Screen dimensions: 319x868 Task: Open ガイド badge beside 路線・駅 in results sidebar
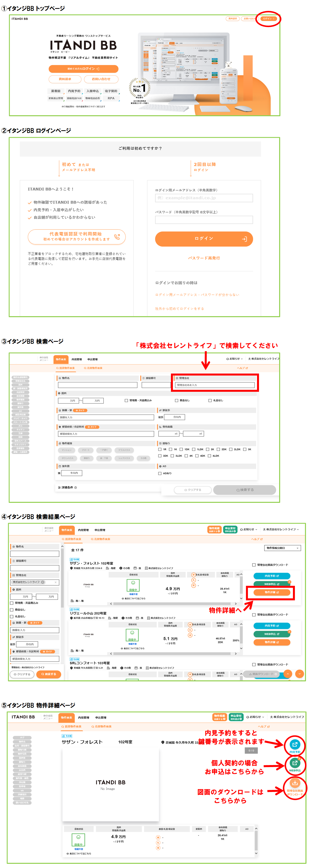point(35,623)
